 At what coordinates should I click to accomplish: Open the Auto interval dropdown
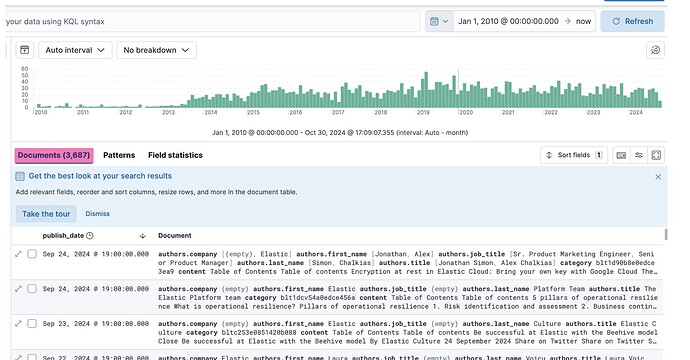(x=75, y=50)
